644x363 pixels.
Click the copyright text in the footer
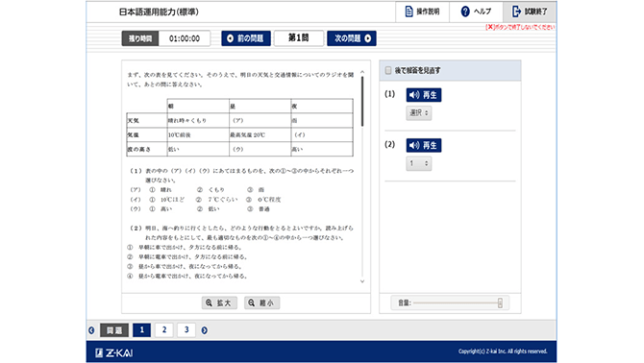click(x=503, y=351)
